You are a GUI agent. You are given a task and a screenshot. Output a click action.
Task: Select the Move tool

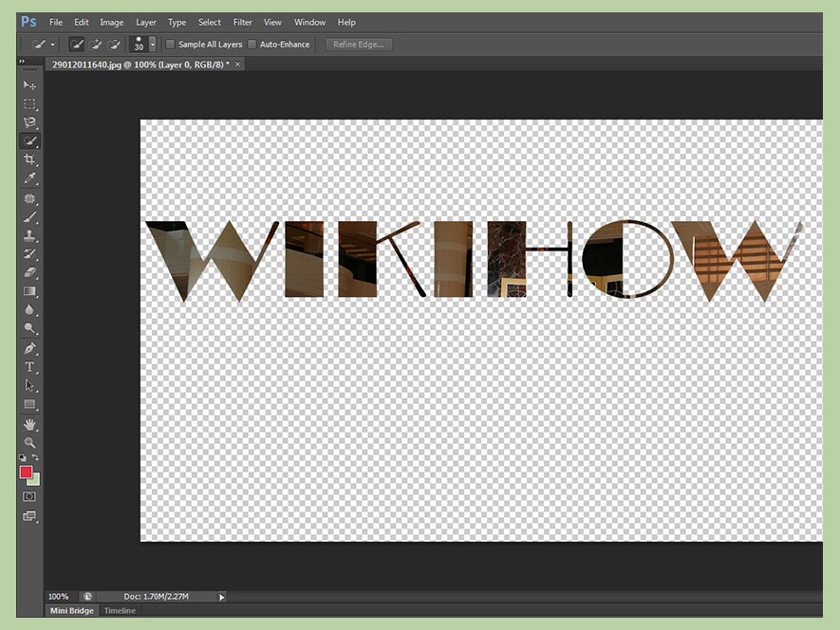click(x=29, y=85)
